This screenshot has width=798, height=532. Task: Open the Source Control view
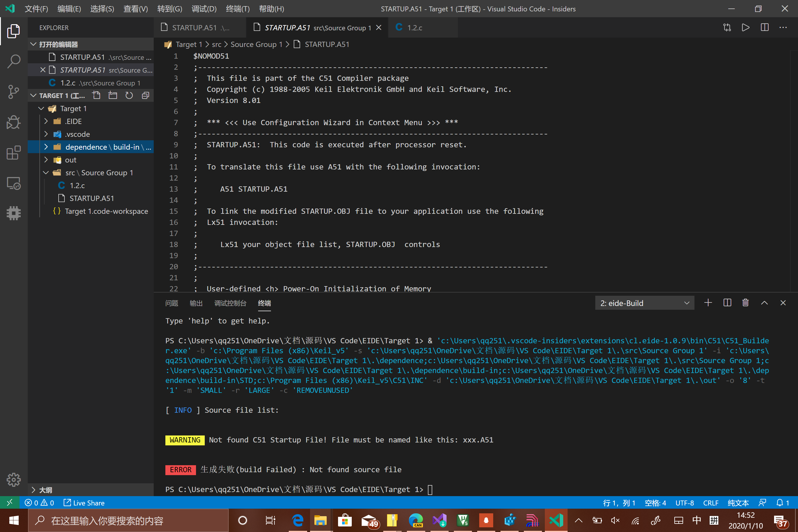coord(14,92)
